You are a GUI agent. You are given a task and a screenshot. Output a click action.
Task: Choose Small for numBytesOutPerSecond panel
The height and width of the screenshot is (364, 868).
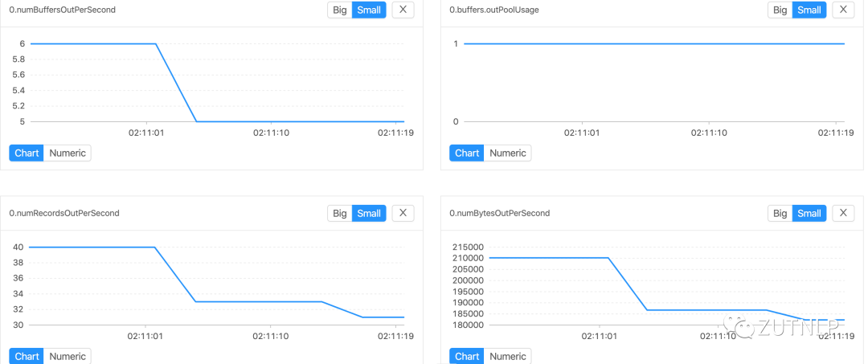(809, 213)
